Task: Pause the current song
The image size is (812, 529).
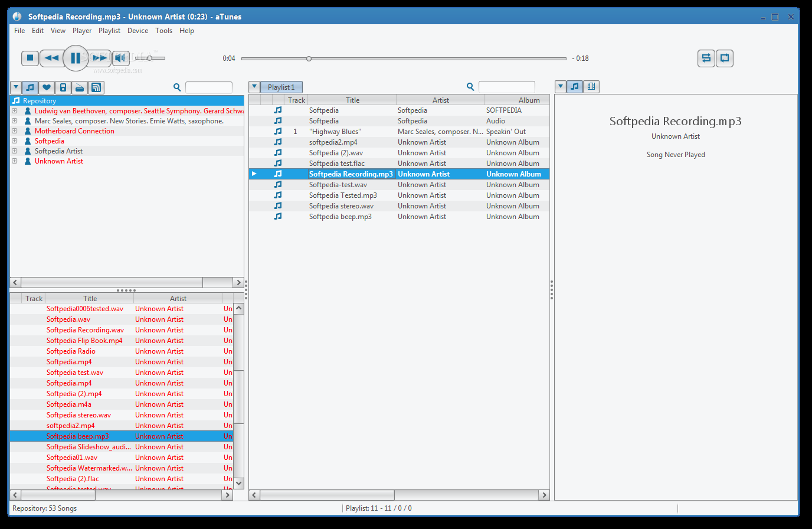Action: tap(76, 58)
